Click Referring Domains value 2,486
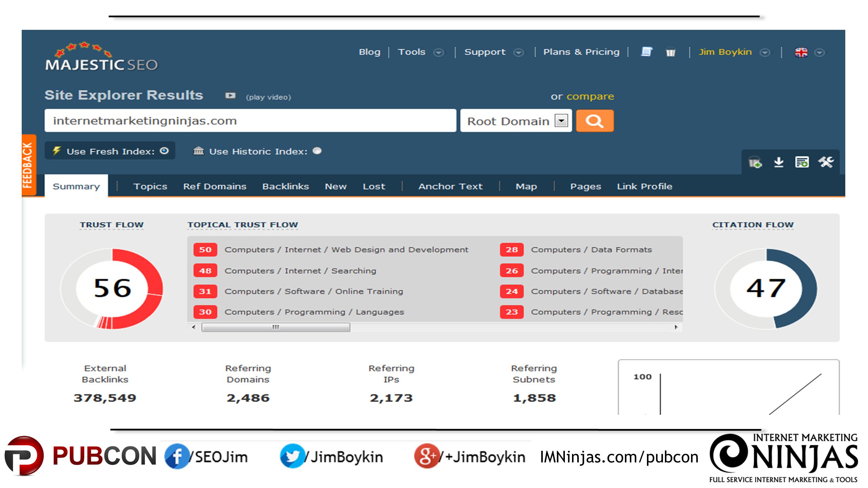The width and height of the screenshot is (868, 488). tap(248, 398)
